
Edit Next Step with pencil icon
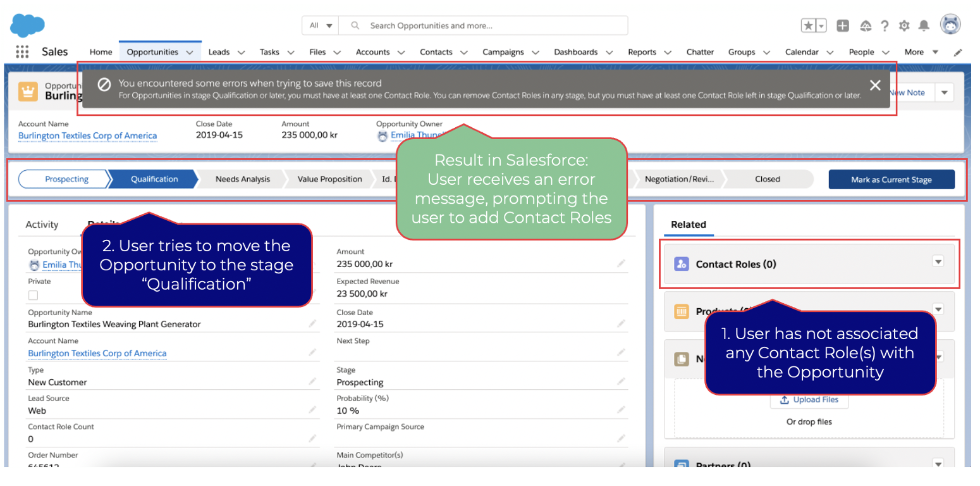click(622, 352)
